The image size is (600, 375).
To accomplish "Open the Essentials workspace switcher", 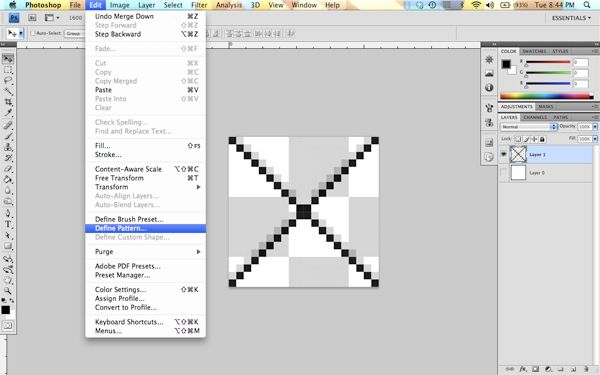I will [x=571, y=18].
